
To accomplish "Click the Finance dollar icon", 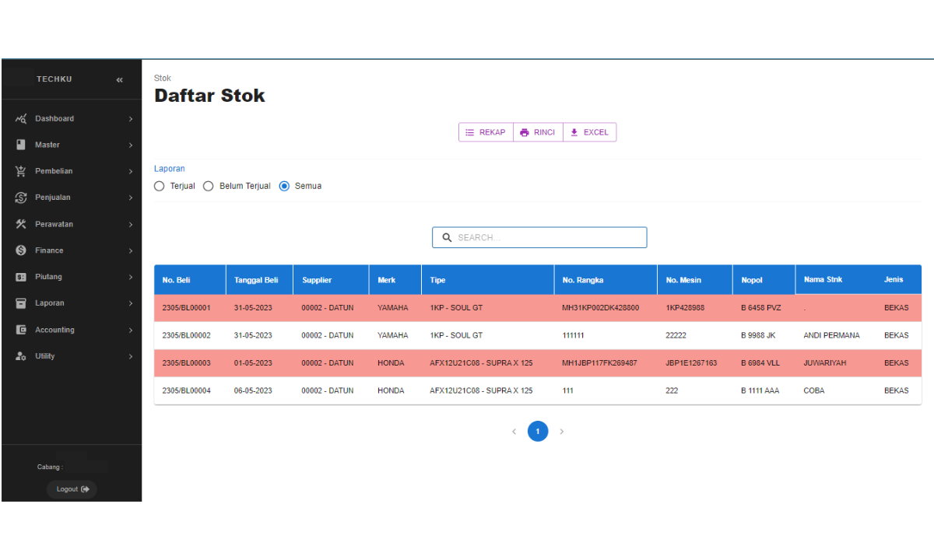I will [x=21, y=250].
